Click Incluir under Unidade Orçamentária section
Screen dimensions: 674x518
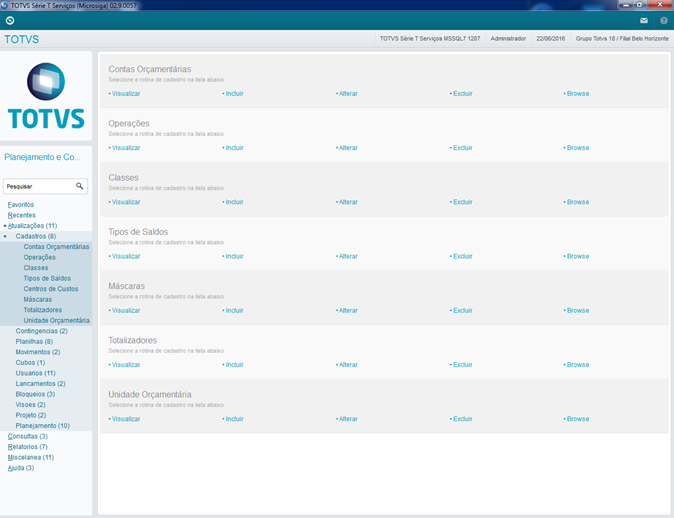(x=233, y=419)
